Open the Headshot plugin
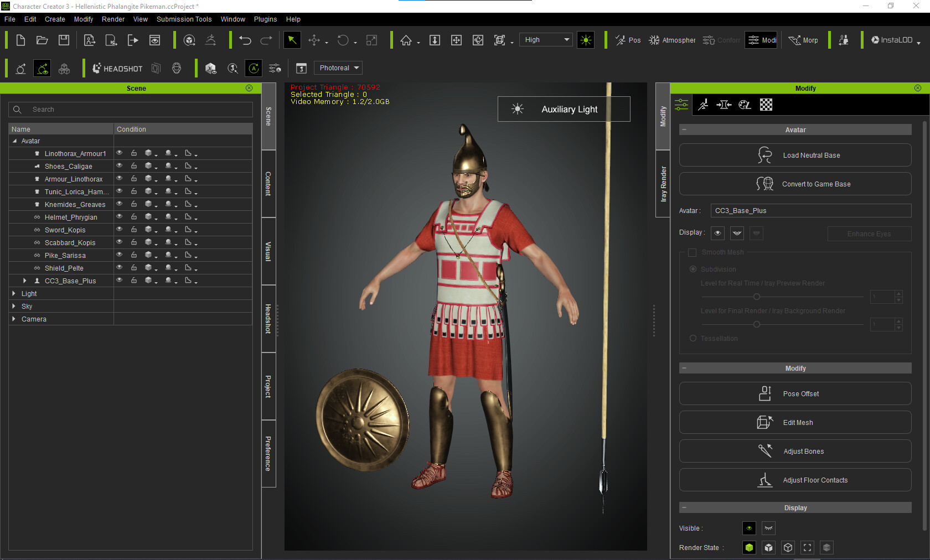The width and height of the screenshot is (930, 560). (x=117, y=68)
